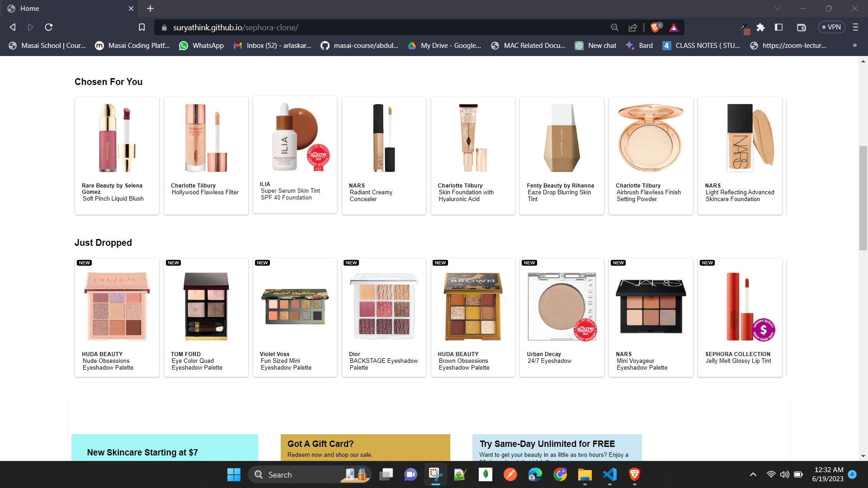Viewport: 868px width, 488px height.
Task: Click the bookmark page icon
Action: point(142,27)
